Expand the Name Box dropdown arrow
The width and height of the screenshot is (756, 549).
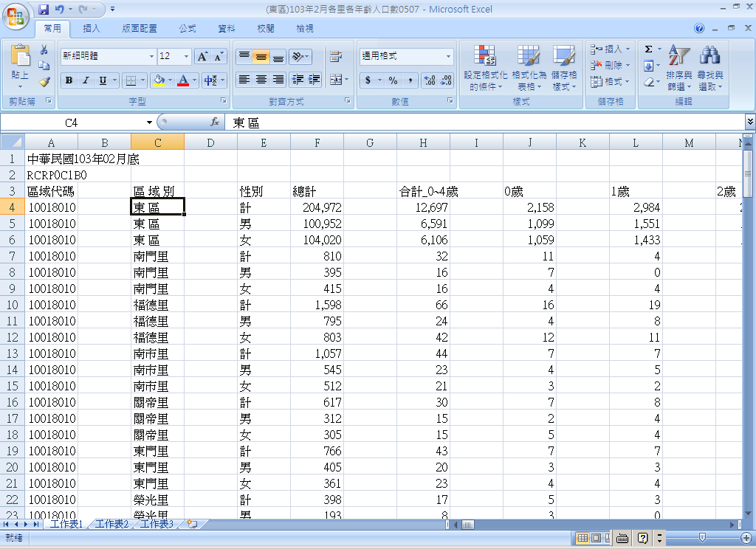pyautogui.click(x=149, y=122)
